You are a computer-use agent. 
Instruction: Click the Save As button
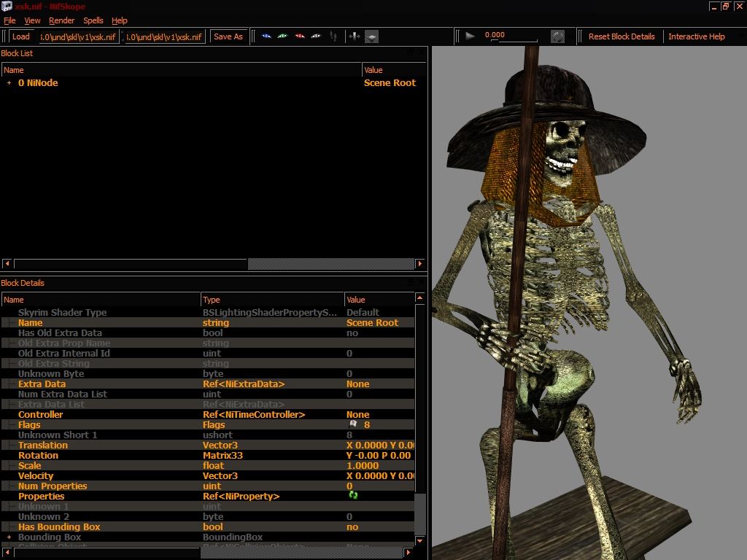(x=228, y=36)
